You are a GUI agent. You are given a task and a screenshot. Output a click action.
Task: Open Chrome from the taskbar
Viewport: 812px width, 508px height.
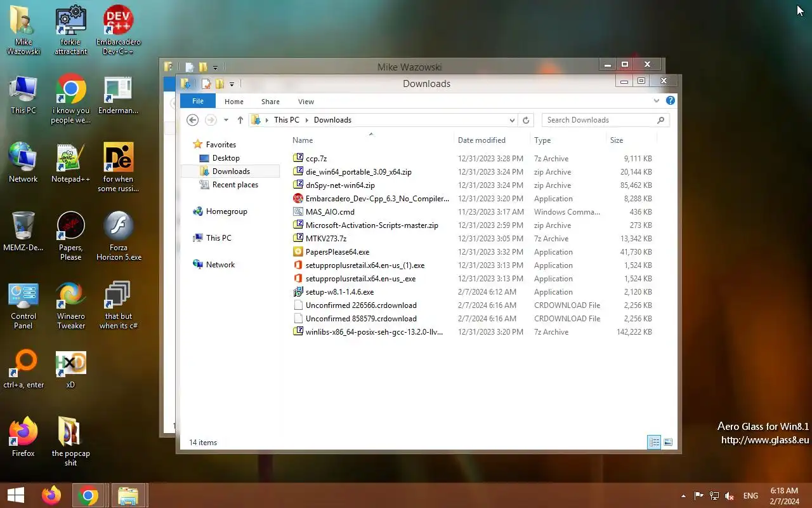(88, 495)
